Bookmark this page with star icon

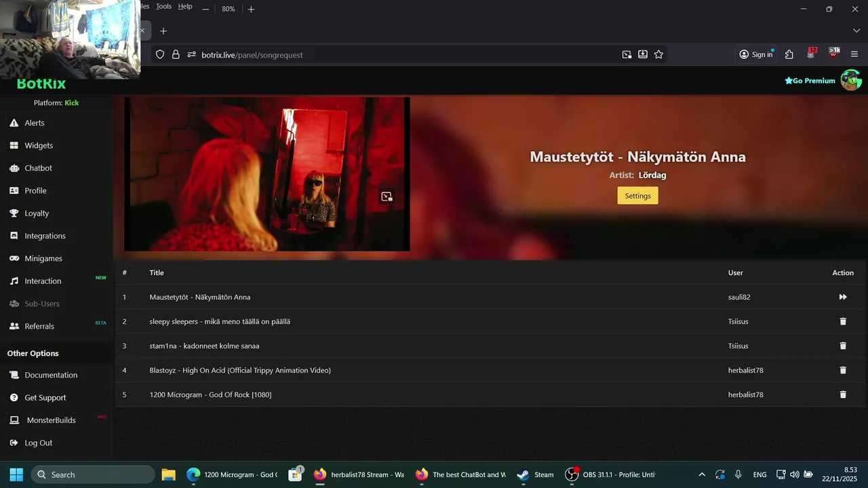click(658, 55)
